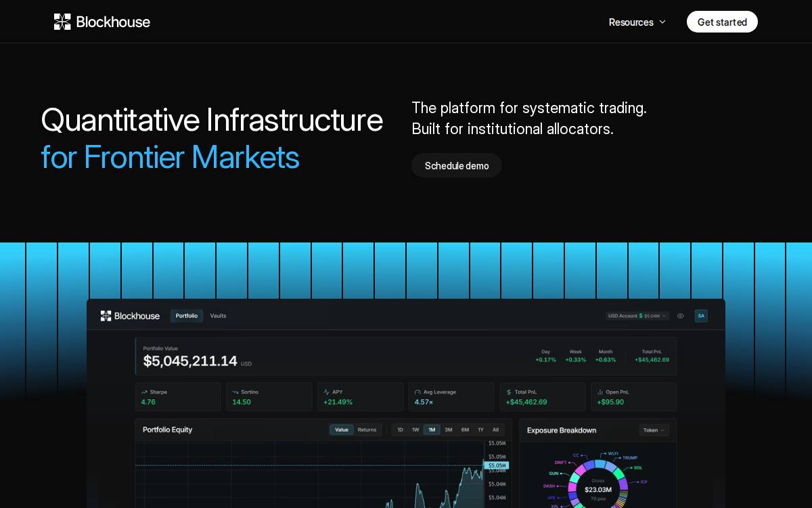
Task: Click the DRIFT label on the donut chart
Action: pos(561,463)
